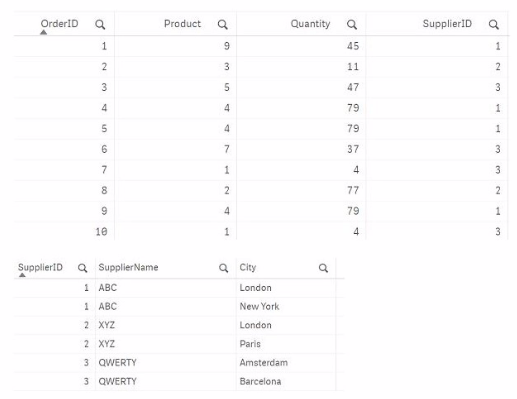This screenshot has width=517, height=399.
Task: Open search in bottom table SupplierID column
Action: pos(82,268)
